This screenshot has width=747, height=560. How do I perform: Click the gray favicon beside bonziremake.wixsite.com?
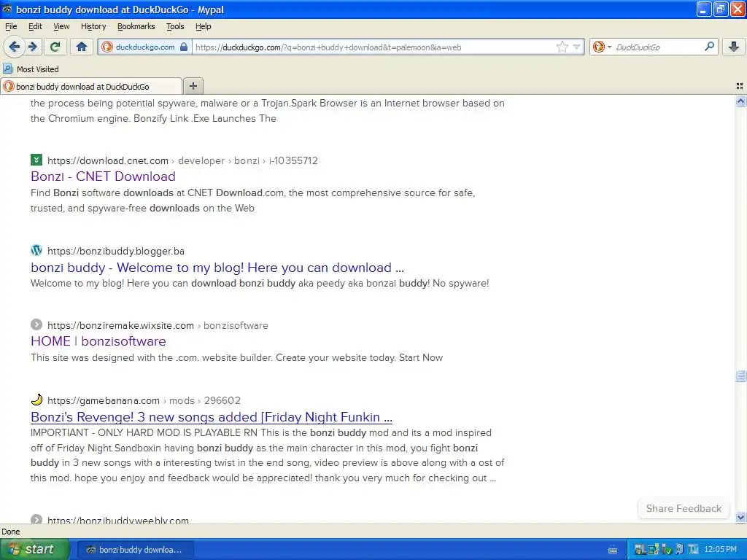click(36, 324)
